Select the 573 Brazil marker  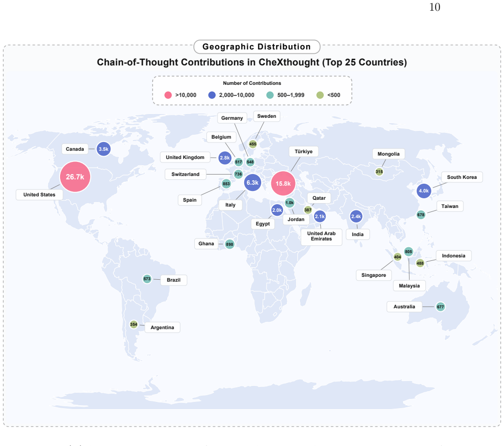pos(147,279)
